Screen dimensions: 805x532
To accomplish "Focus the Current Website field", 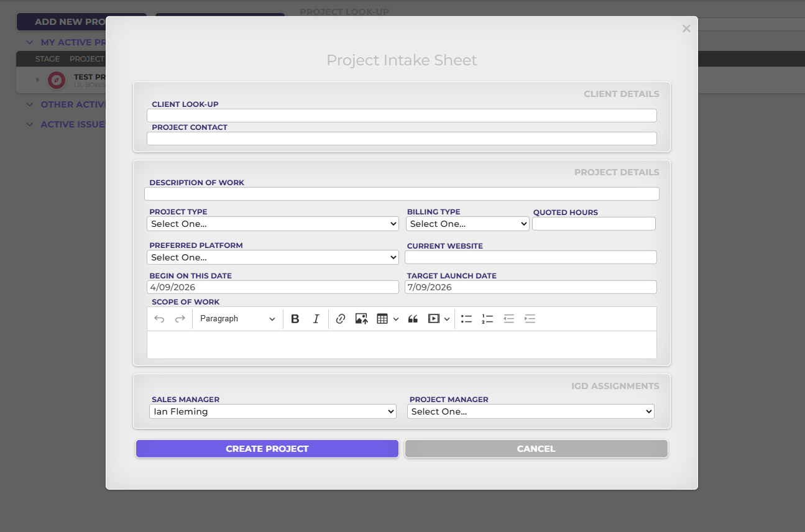I will [531, 257].
